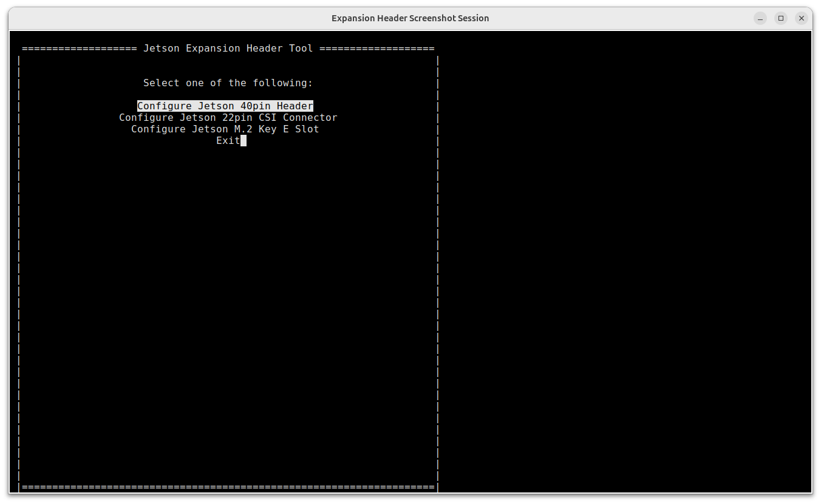Select the Exit menu entry
This screenshot has width=821, height=504.
coord(228,140)
